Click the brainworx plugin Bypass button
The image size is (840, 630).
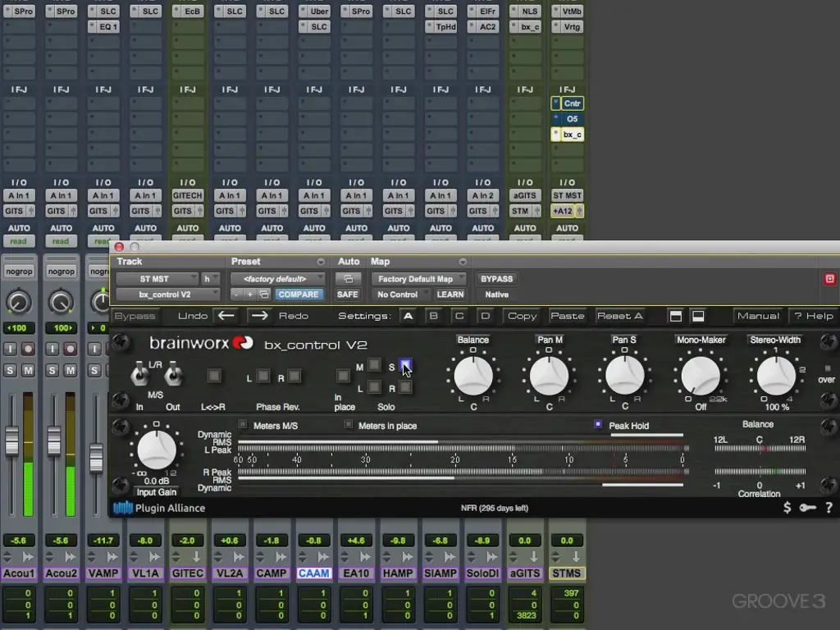135,316
